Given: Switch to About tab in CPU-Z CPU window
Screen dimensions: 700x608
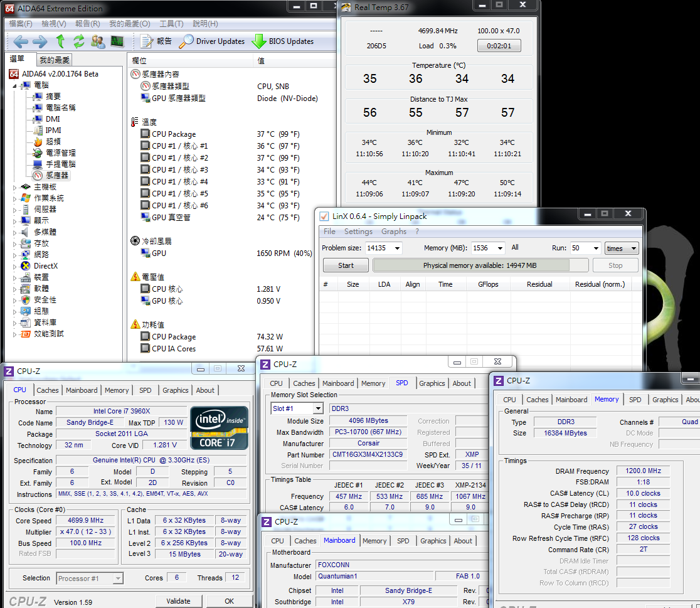Looking at the screenshot, I should (x=205, y=390).
